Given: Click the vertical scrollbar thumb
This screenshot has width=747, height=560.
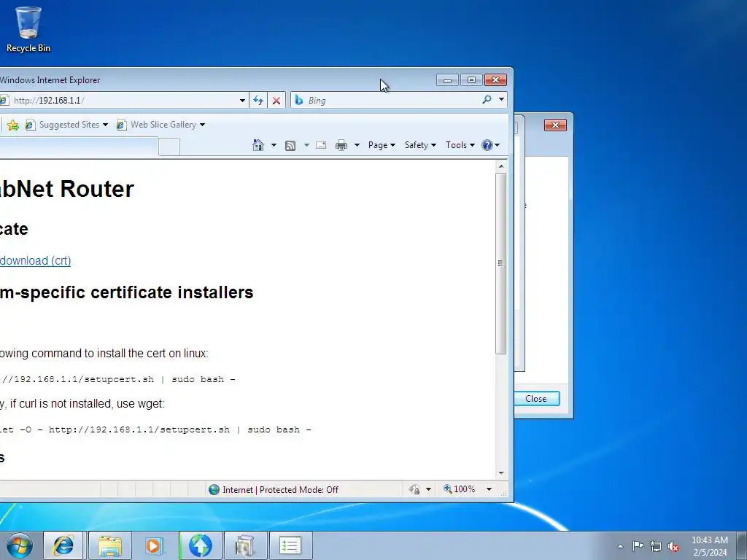Looking at the screenshot, I should click(x=500, y=263).
